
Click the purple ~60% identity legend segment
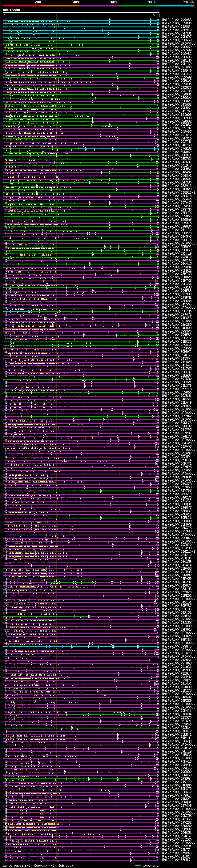[98, 6]
